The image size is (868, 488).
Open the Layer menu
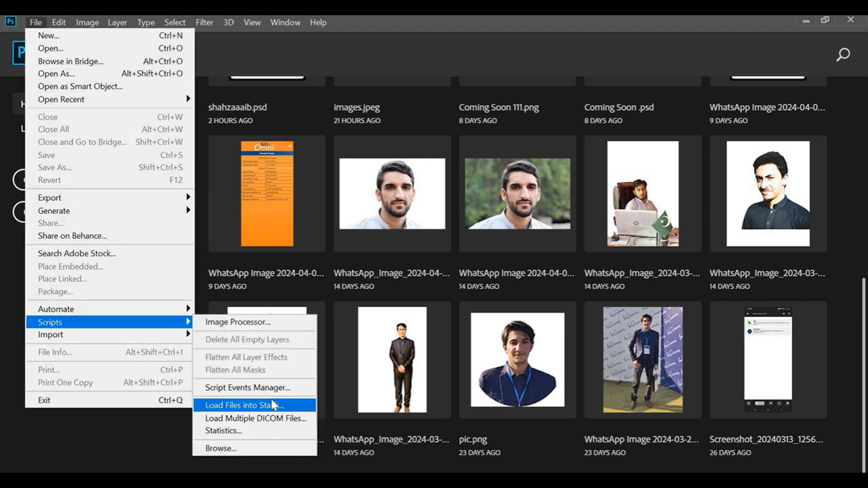click(x=117, y=22)
